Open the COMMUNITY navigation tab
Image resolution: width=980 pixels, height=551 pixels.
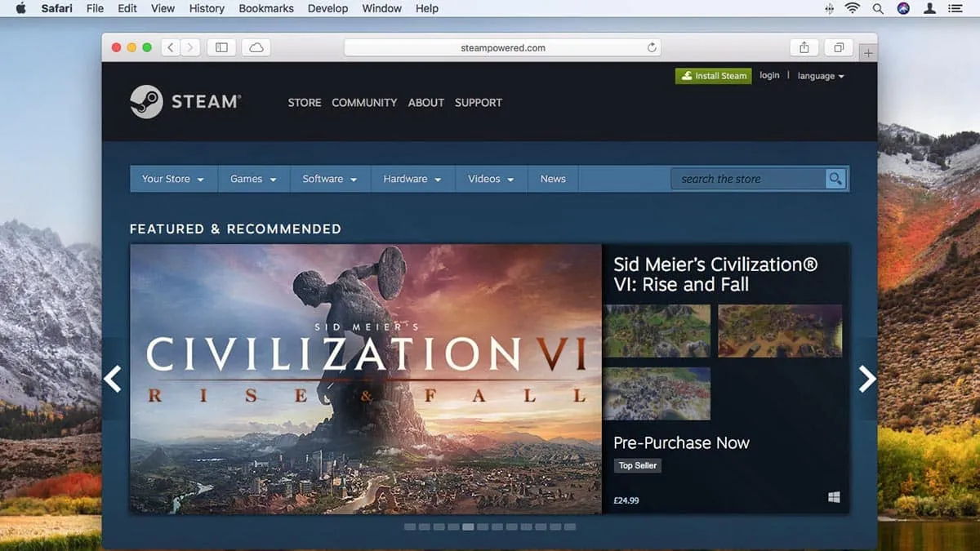[364, 102]
